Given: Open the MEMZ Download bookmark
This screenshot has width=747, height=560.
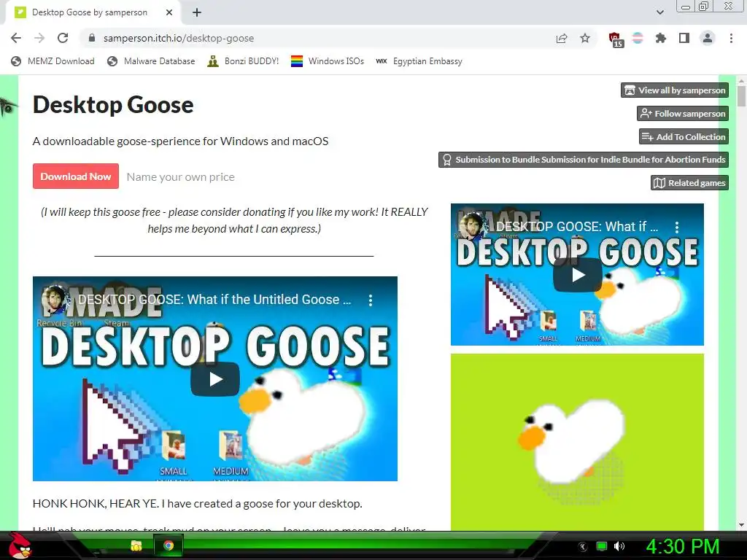Looking at the screenshot, I should point(53,61).
